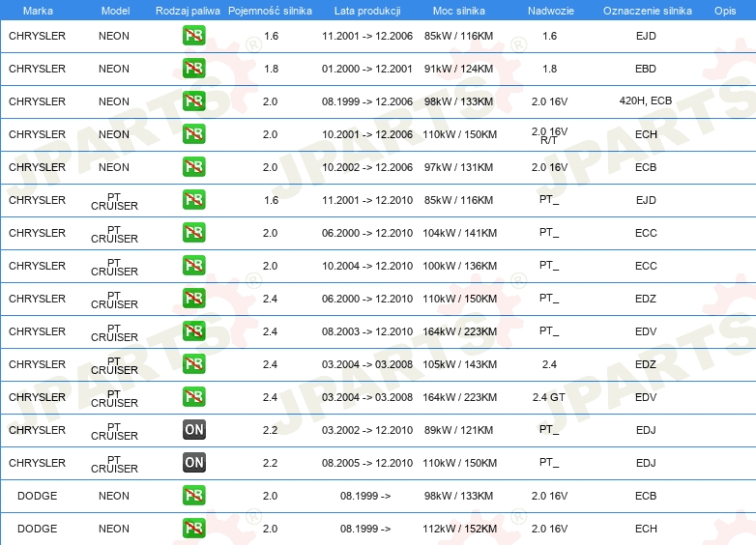Click the 104kW / 141KM power cell
Image resolution: width=756 pixels, height=545 pixels.
pos(459,233)
